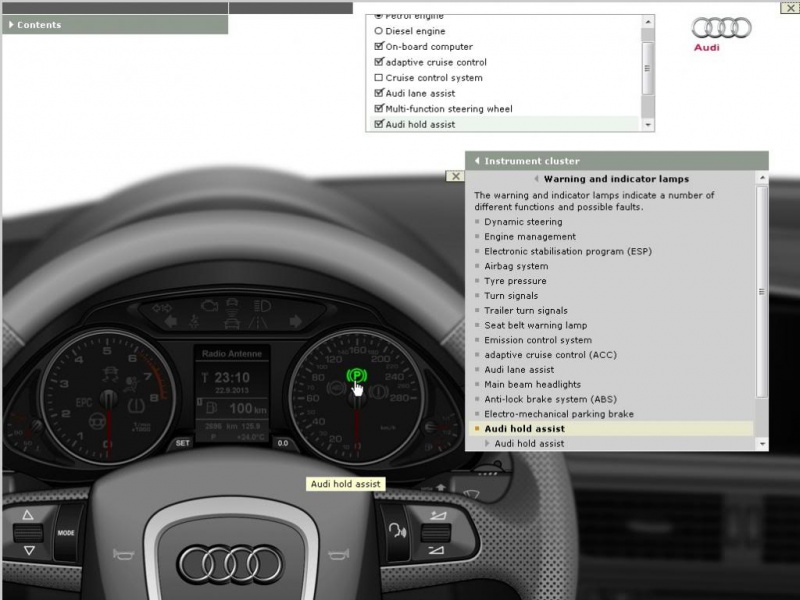Click the scrollbar down arrow in equipment list
800x600 pixels.
pyautogui.click(x=648, y=125)
